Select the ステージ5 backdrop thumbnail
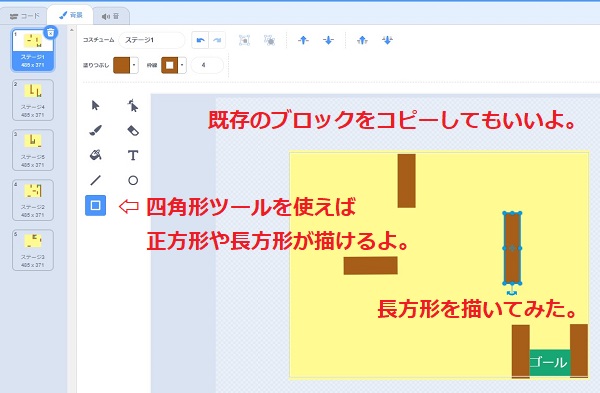 [x=33, y=150]
